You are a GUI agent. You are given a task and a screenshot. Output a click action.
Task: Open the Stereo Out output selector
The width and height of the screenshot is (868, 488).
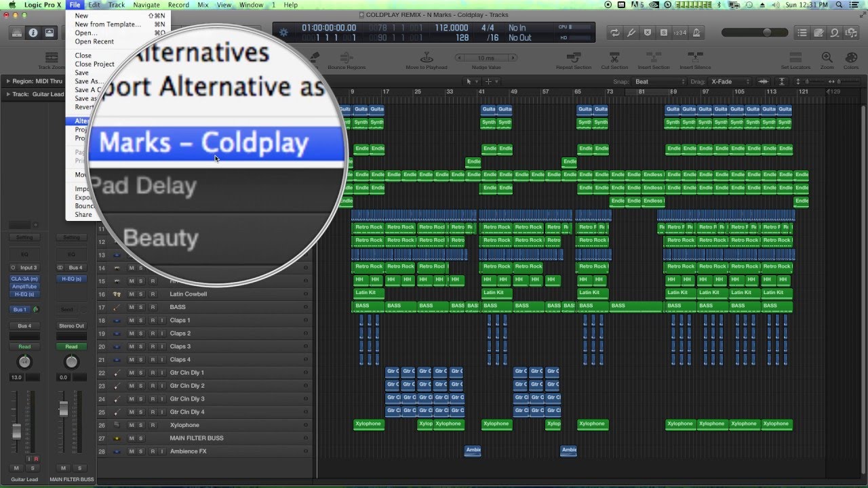pyautogui.click(x=71, y=326)
